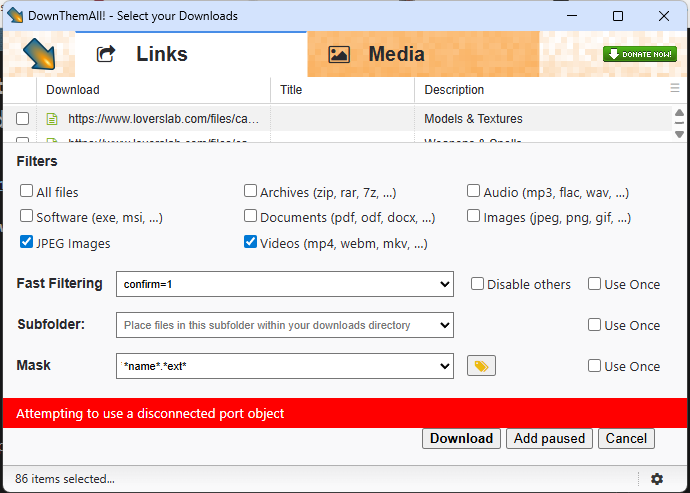690x493 pixels.
Task: Expand the Subfolder dropdown arrow
Action: coord(444,325)
